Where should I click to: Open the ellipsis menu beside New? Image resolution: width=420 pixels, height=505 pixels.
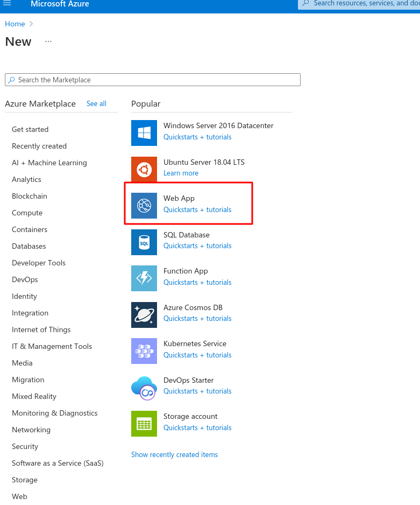coord(48,41)
